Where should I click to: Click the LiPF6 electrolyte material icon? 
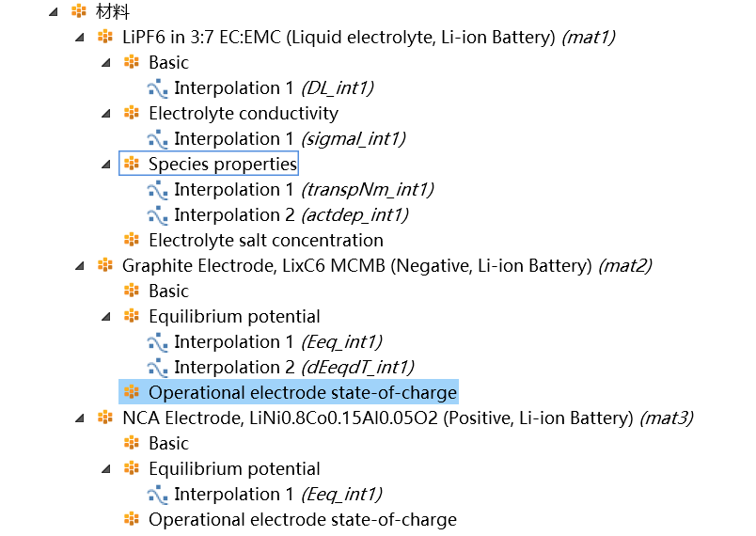pos(104,38)
